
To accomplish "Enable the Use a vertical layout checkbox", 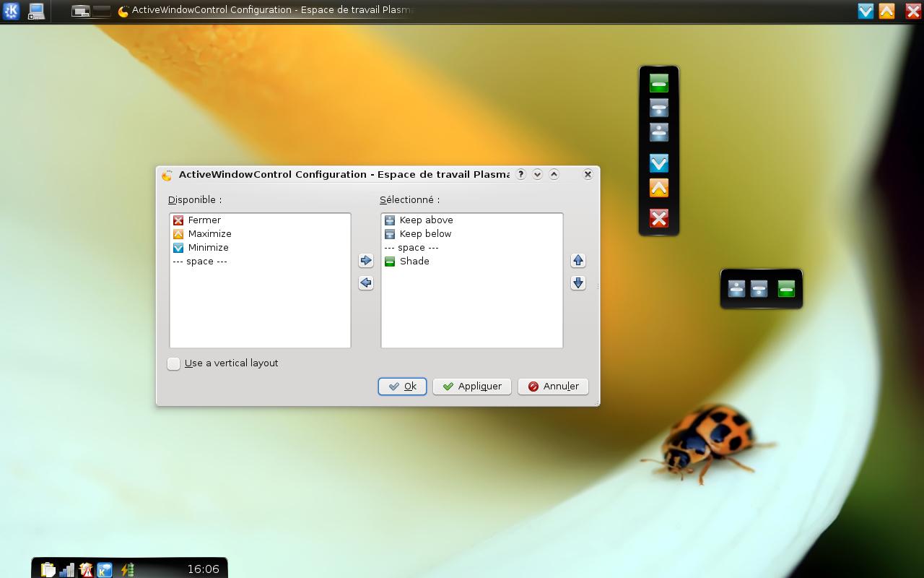I will pos(174,363).
